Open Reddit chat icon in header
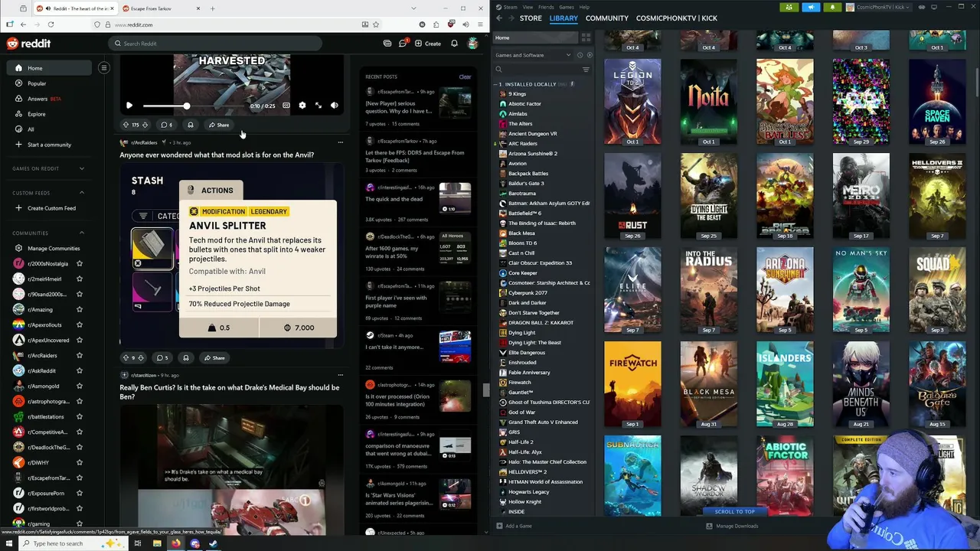This screenshot has width=980, height=551. coord(403,44)
